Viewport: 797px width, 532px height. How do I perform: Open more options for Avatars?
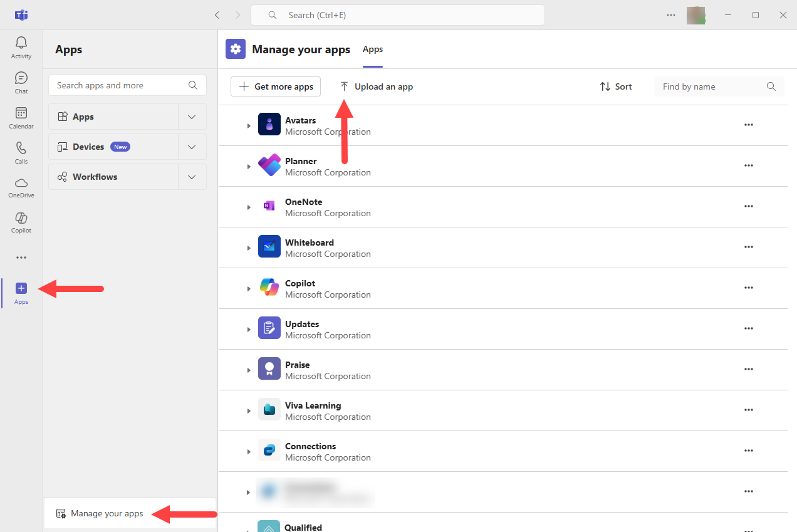(748, 125)
